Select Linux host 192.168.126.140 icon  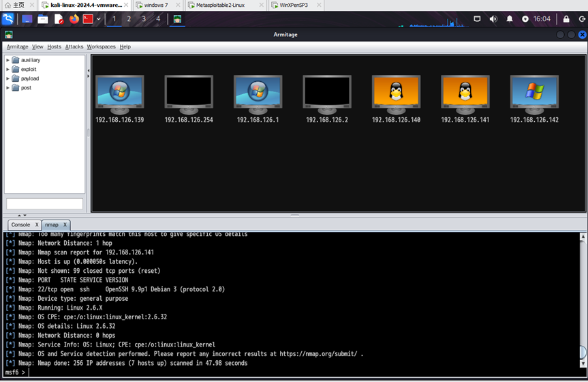(396, 95)
